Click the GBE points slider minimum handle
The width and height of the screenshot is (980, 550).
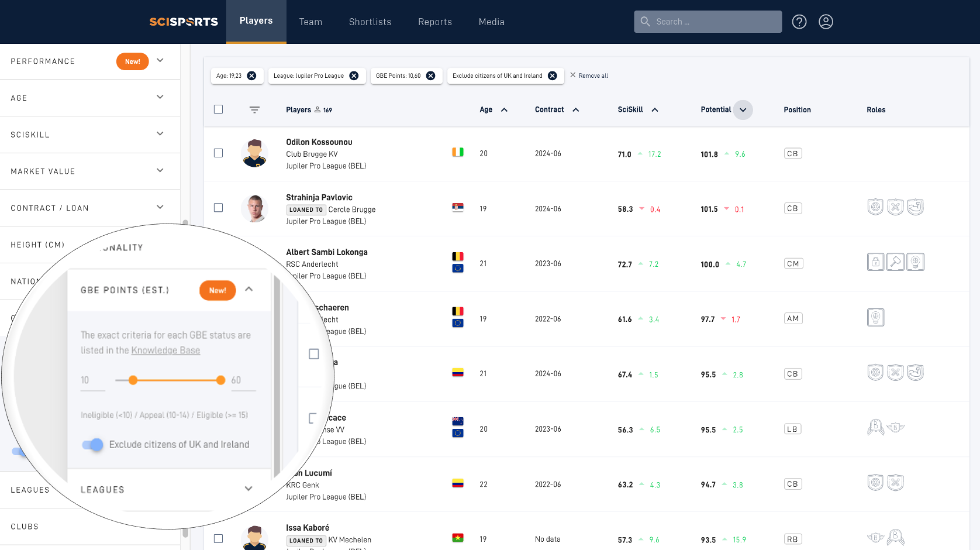point(133,380)
